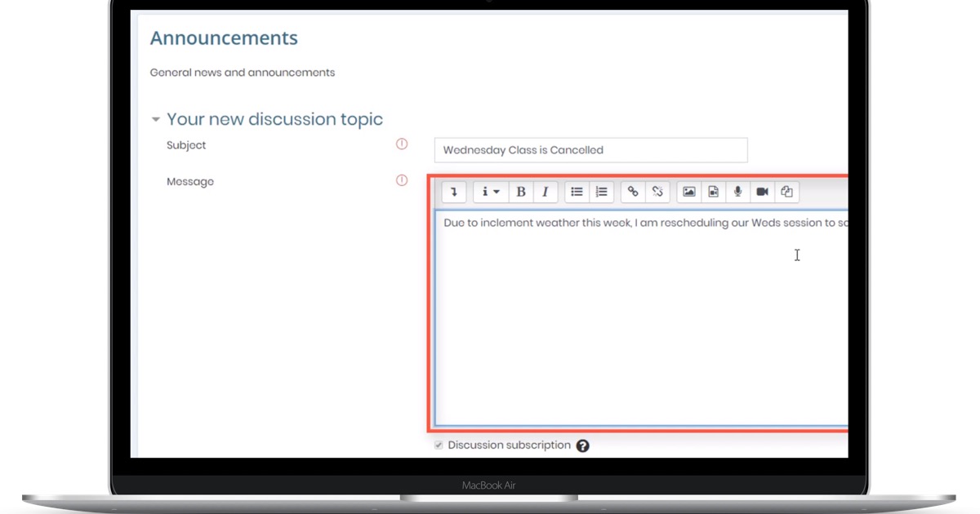Open help for Discussion subscription

coord(582,445)
